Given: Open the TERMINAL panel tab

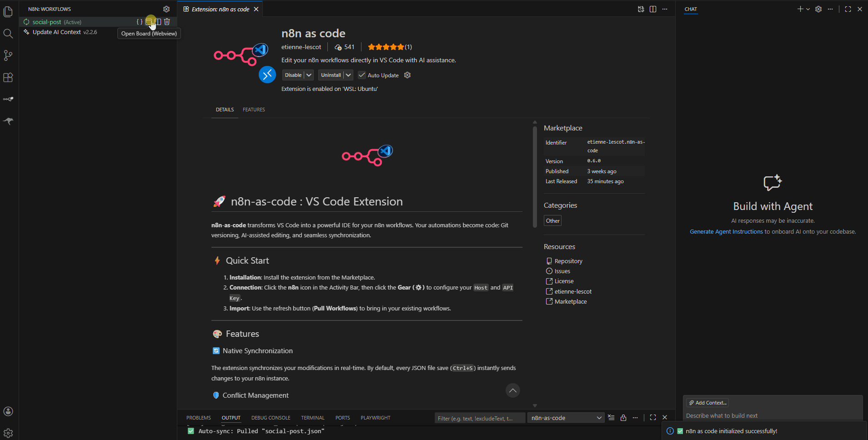Looking at the screenshot, I should (313, 417).
